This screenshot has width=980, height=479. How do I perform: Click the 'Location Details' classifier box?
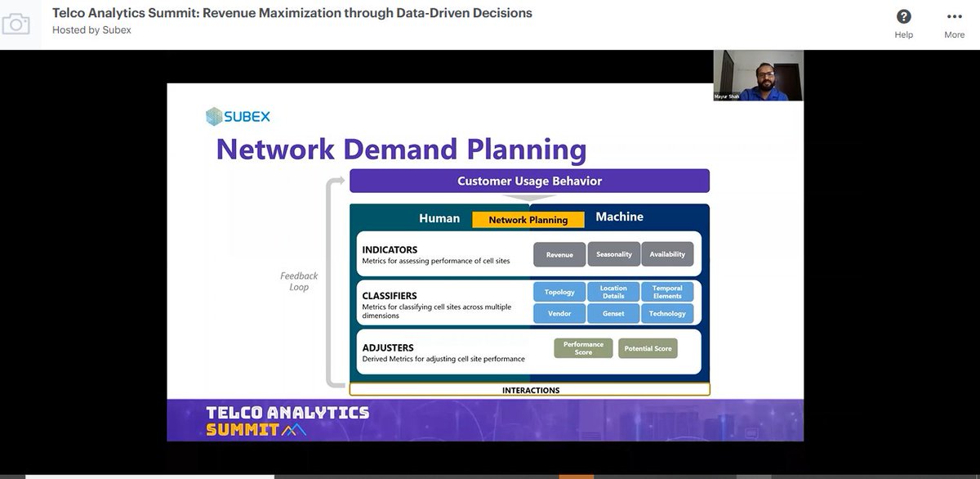[613, 292]
